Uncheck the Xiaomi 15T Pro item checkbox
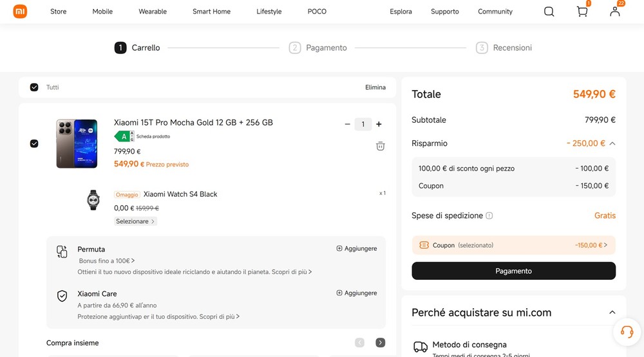 (x=34, y=143)
